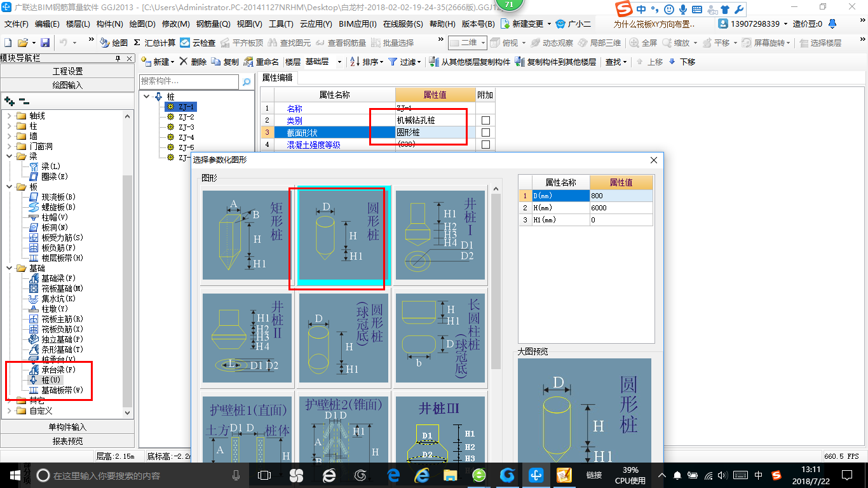Open the 钢筋量(Q) menu
Viewport: 868px width, 488px height.
(x=213, y=24)
